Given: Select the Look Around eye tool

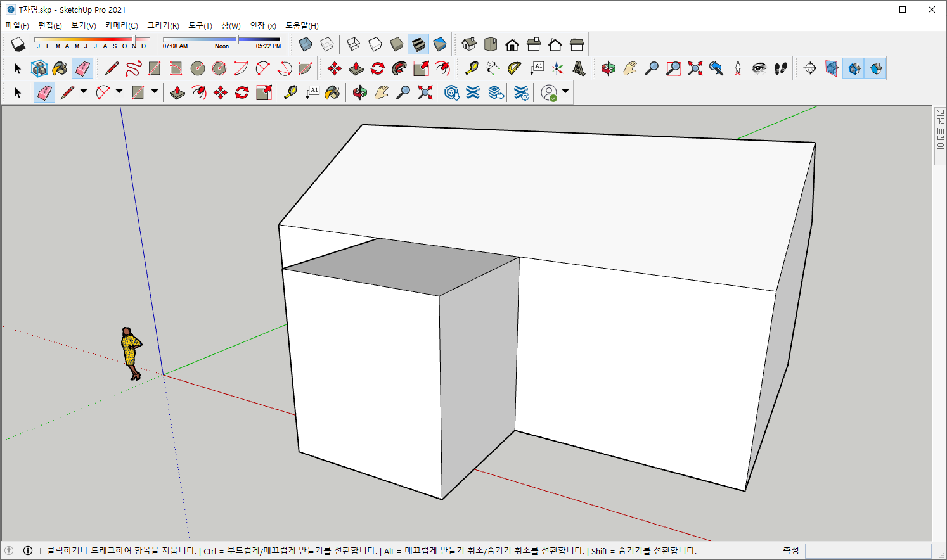Looking at the screenshot, I should [x=759, y=68].
